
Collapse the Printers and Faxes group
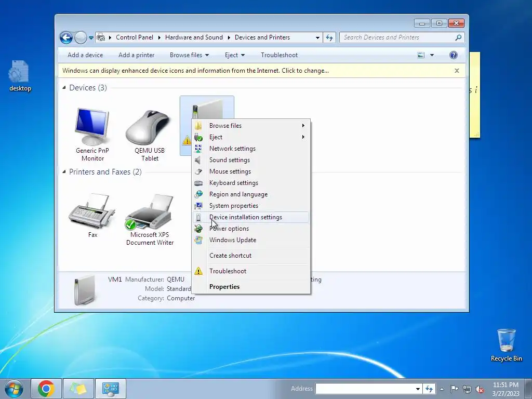coord(64,171)
